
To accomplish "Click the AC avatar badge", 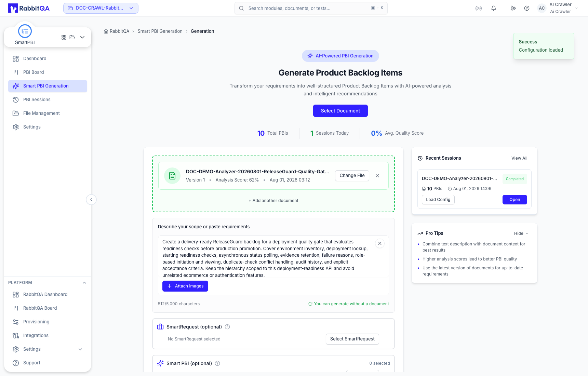I will [x=542, y=8].
